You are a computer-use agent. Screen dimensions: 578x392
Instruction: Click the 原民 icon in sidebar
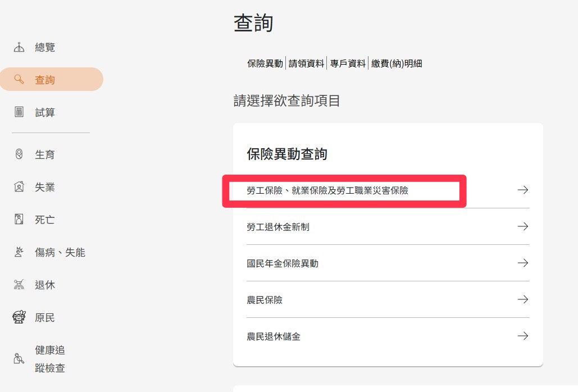[x=19, y=317]
